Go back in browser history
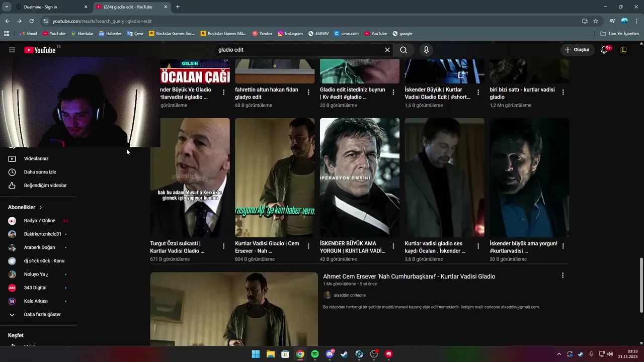Viewport: 644px width, 362px height. coord(7,21)
